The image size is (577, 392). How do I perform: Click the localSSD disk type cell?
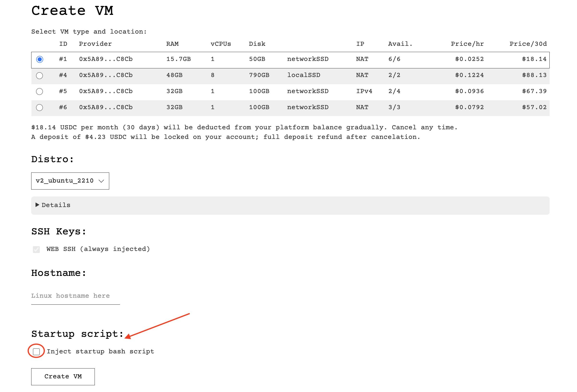pos(303,75)
